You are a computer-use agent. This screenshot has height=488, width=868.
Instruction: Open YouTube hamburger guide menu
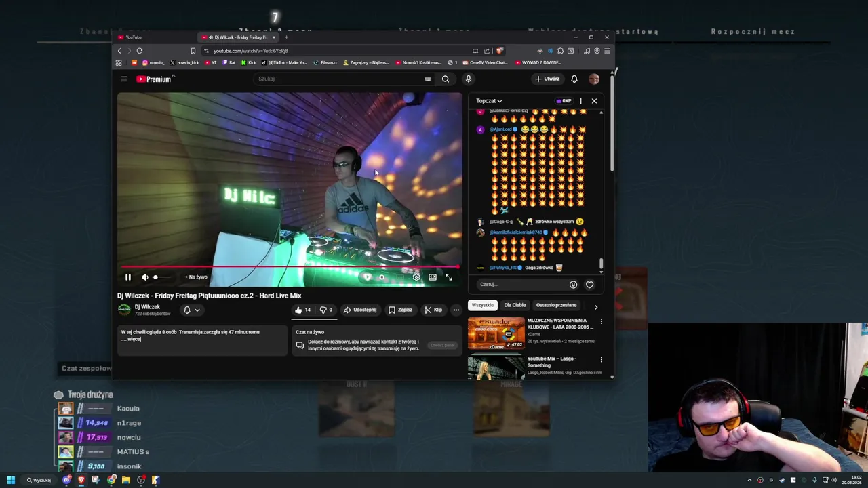[x=124, y=79]
